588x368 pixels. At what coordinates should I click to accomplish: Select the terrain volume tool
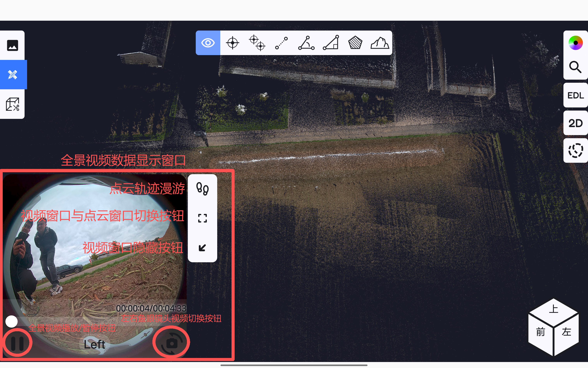tap(380, 43)
